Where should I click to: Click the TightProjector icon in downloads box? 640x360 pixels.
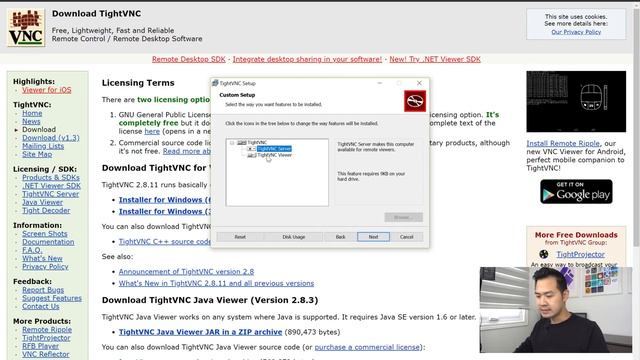click(544, 254)
